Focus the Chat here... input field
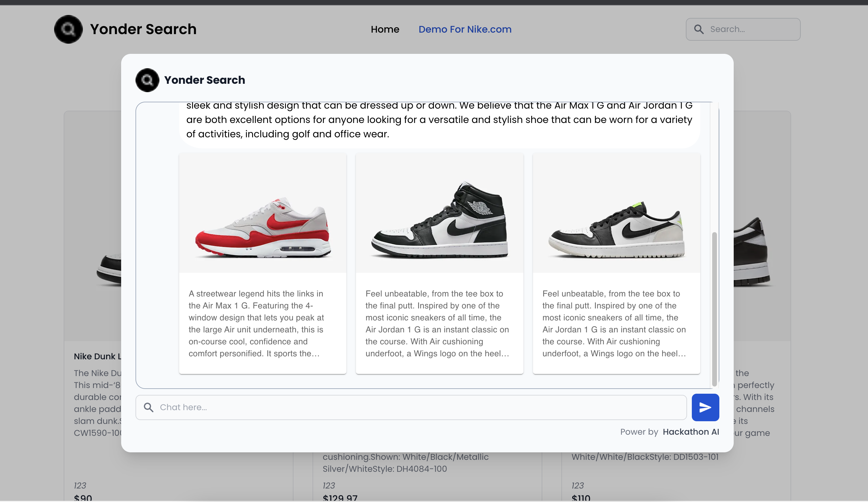Viewport: 868px width, 502px height. pos(413,407)
